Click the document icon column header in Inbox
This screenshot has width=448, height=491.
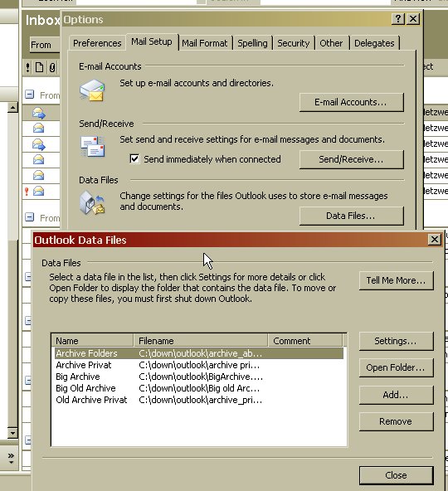40,67
